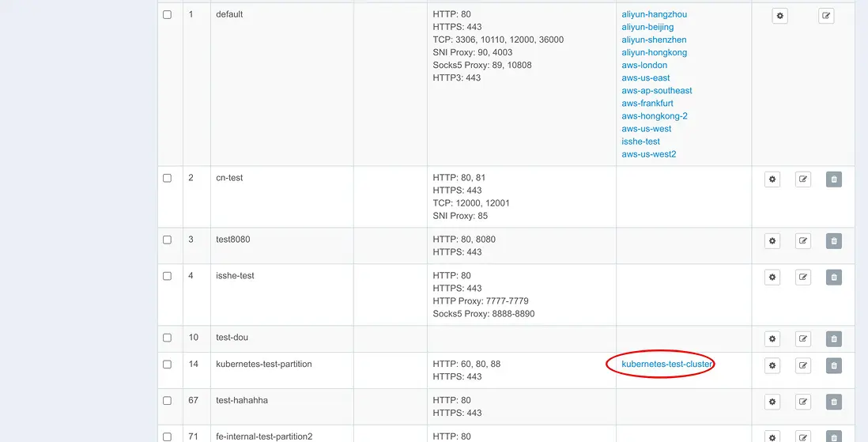The image size is (868, 442).
Task: Click edit icon for test8080 row
Action: point(802,241)
